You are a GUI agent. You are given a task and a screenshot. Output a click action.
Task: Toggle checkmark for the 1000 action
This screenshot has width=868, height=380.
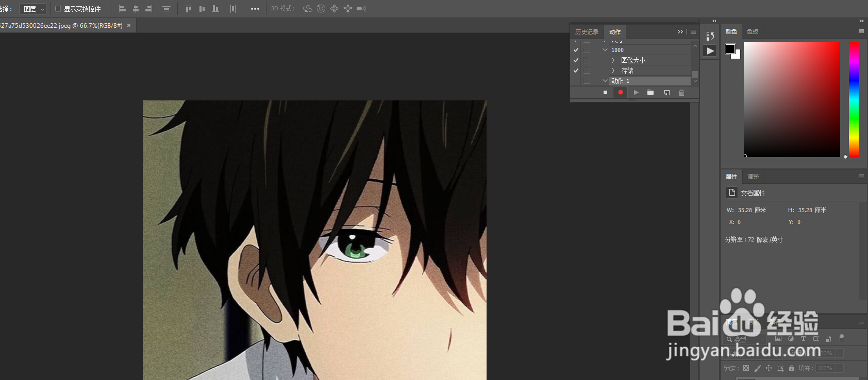coord(576,50)
